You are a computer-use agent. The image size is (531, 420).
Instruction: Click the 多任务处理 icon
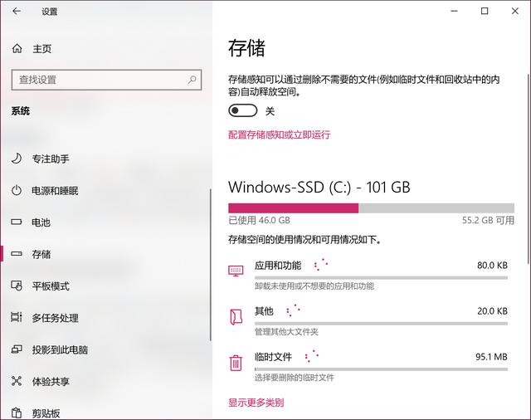tap(17, 317)
